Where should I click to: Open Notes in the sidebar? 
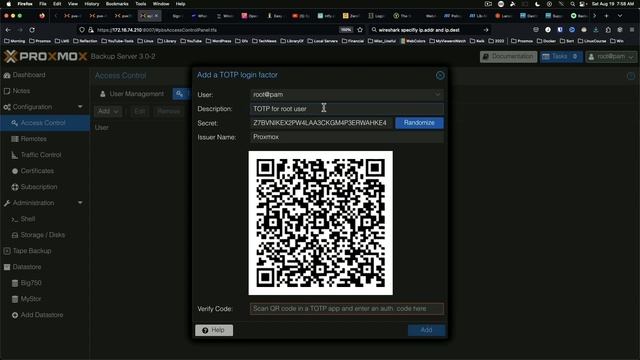(21, 91)
